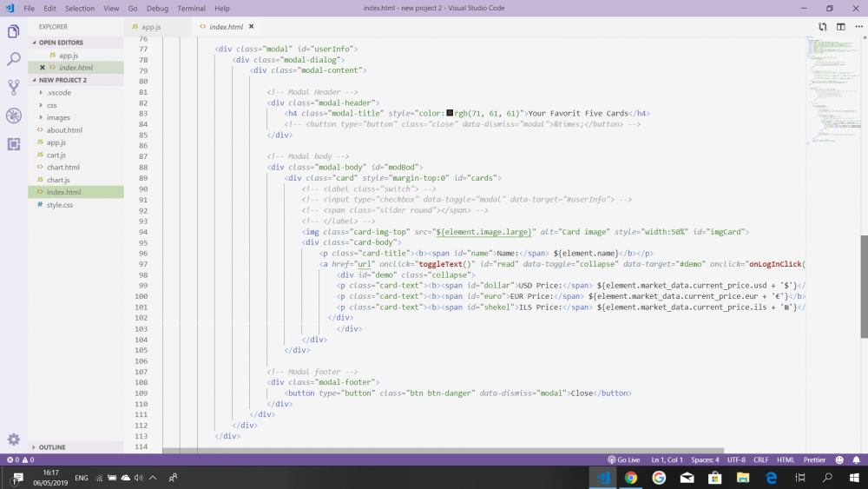Open File Explorer from the taskbar
868x489 pixels.
tap(743, 478)
